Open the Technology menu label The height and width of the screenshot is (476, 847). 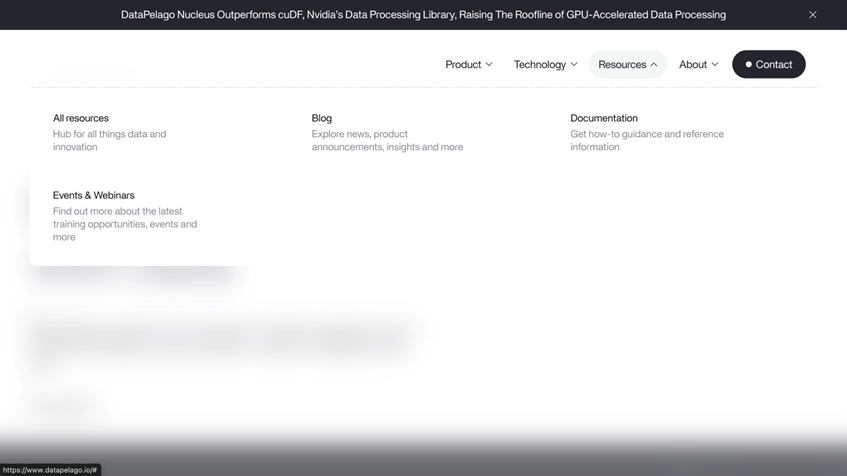tap(539, 65)
